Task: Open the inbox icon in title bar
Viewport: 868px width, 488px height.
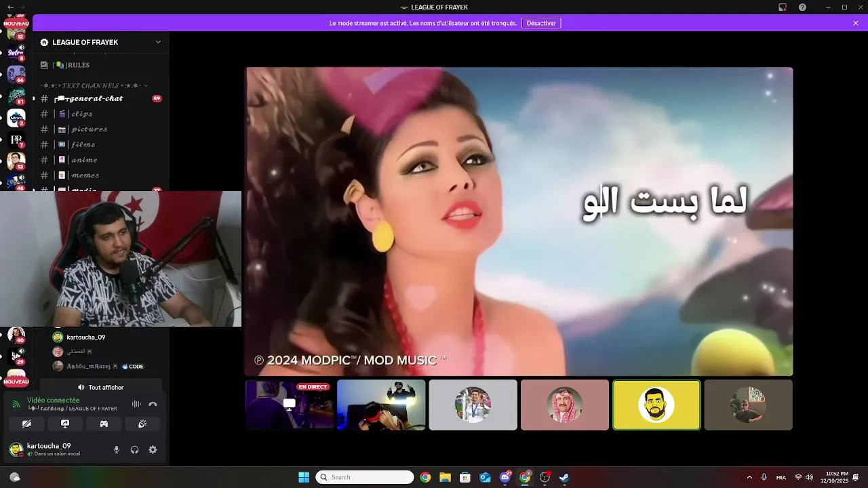Action: tap(782, 7)
